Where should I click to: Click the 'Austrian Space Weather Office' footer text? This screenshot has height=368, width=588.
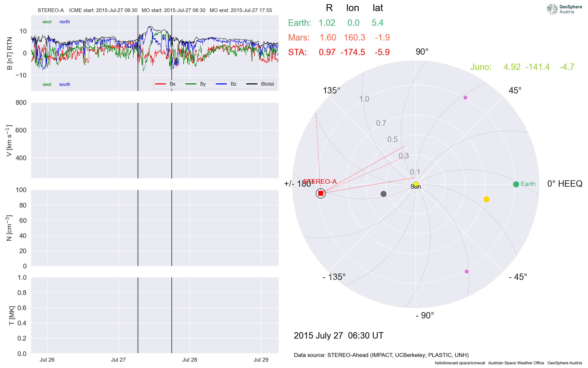[516, 363]
